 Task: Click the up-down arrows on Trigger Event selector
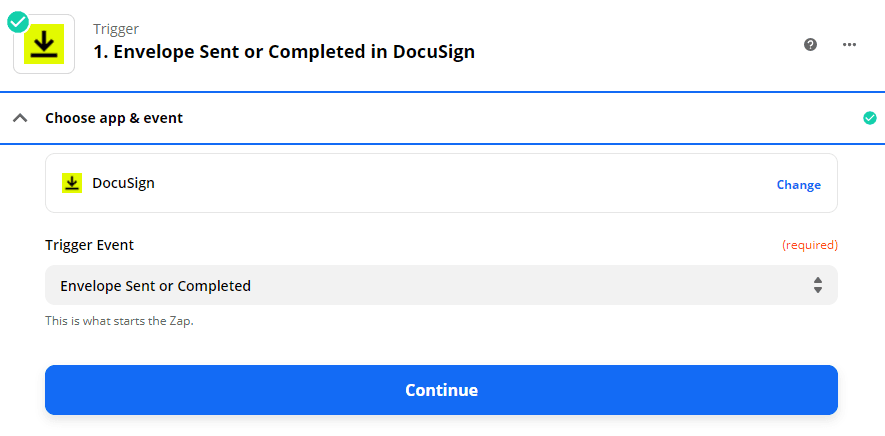(817, 285)
